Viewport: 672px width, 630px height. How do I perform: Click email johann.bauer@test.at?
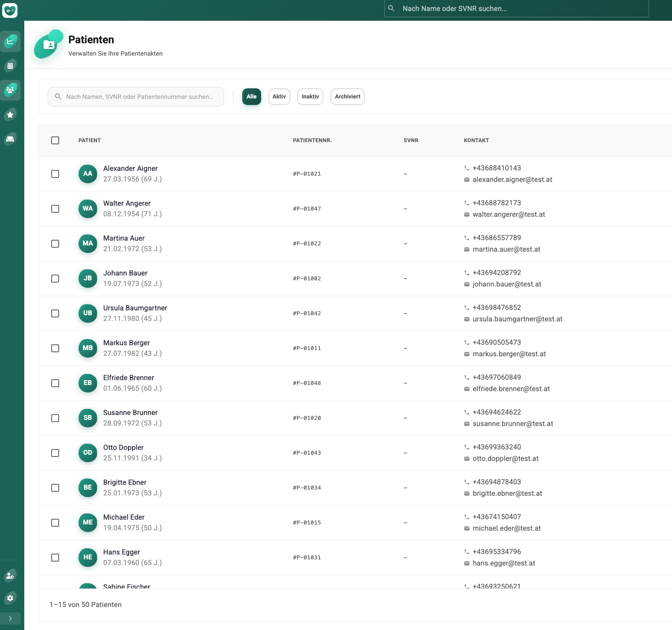(507, 284)
